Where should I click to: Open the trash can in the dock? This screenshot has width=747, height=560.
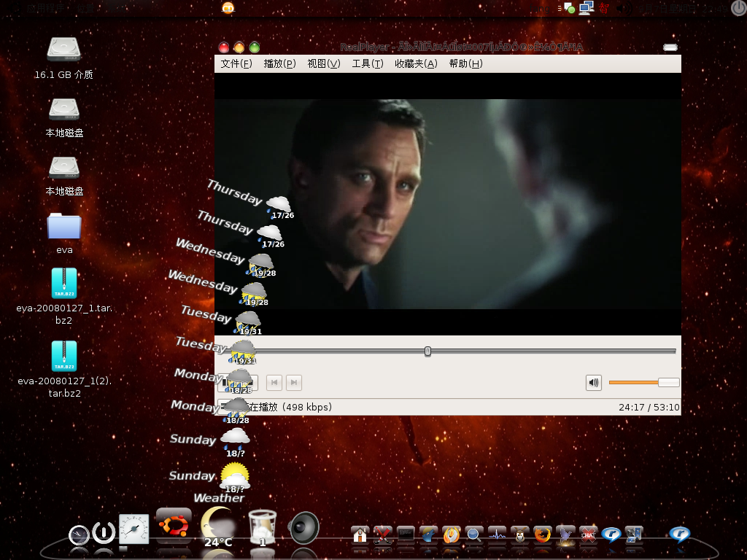click(x=263, y=527)
